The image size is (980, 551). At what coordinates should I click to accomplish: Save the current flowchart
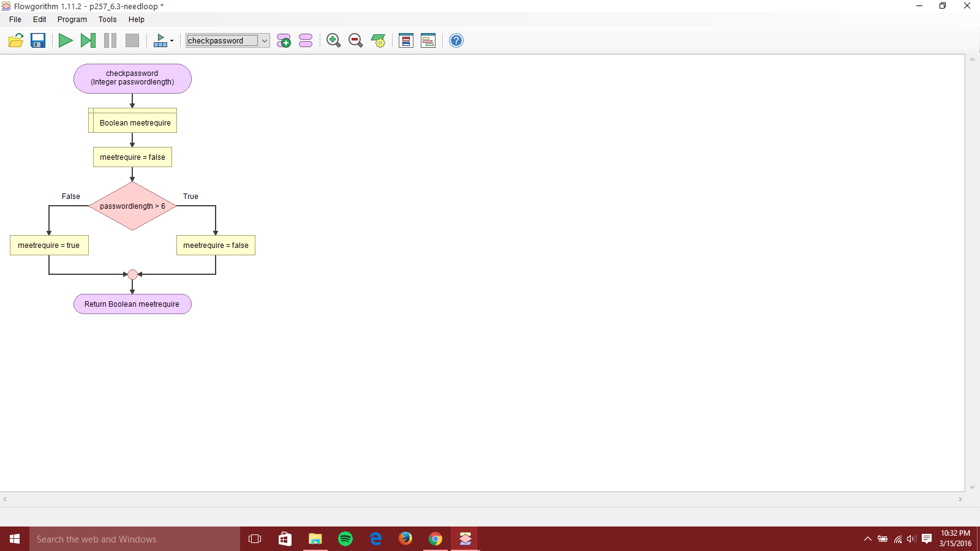[37, 40]
